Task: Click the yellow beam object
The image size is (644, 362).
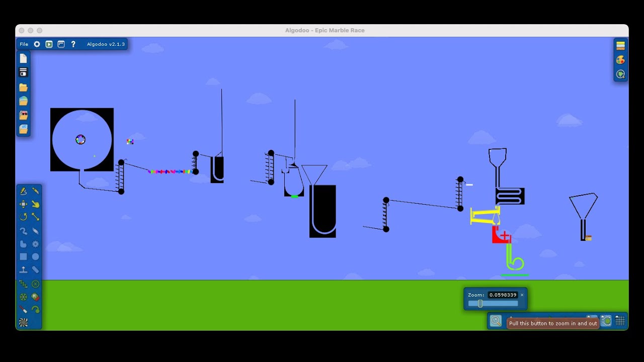Action: pyautogui.click(x=484, y=216)
